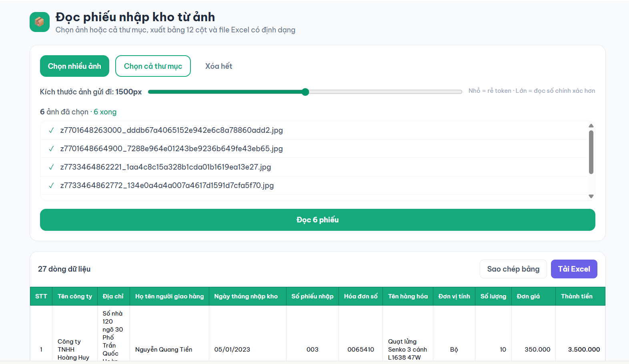Click the slider hint 'Nhỏ = rẻ token'

[490, 91]
